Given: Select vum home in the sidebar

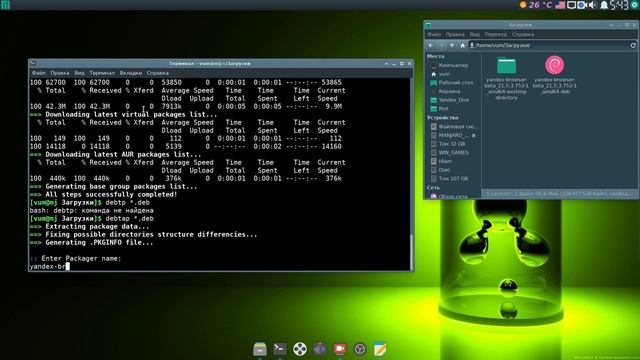Looking at the screenshot, I should 444,74.
